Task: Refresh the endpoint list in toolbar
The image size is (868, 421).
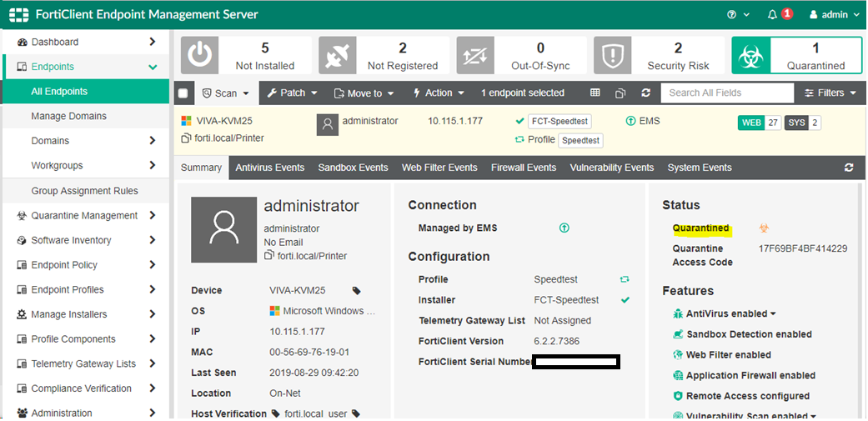Action: pos(645,93)
